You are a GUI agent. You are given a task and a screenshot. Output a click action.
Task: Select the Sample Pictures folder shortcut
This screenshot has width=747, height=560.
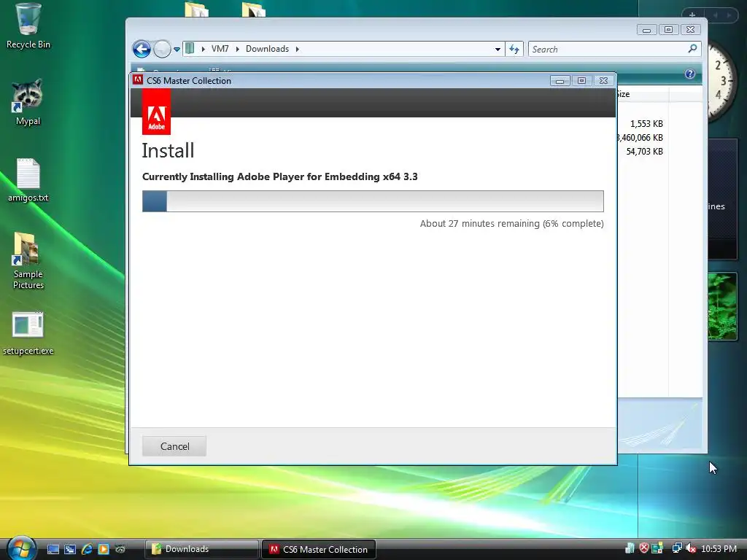point(28,260)
